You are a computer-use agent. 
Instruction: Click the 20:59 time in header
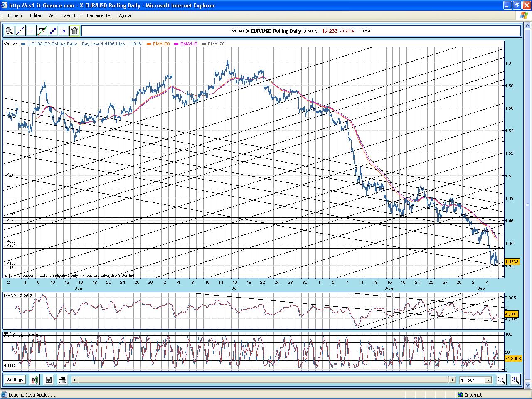click(365, 31)
